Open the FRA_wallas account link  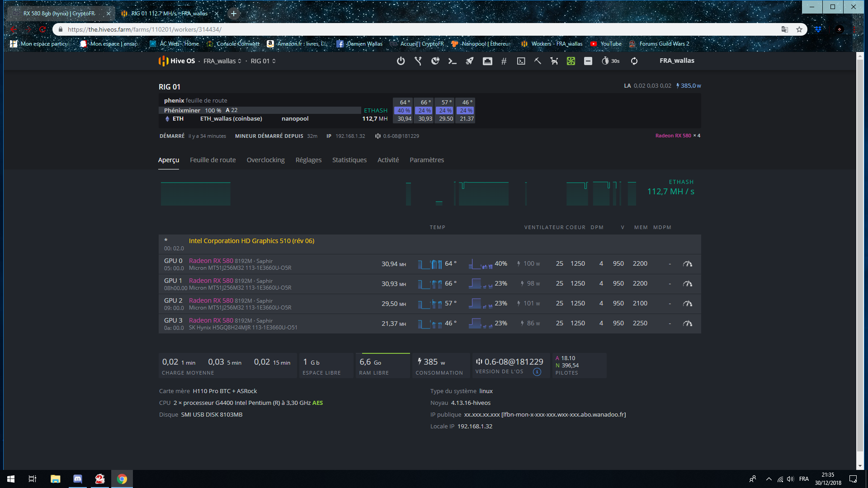point(676,61)
